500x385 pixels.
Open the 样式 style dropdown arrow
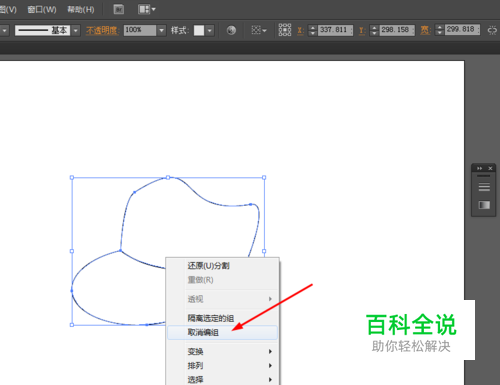tap(209, 30)
